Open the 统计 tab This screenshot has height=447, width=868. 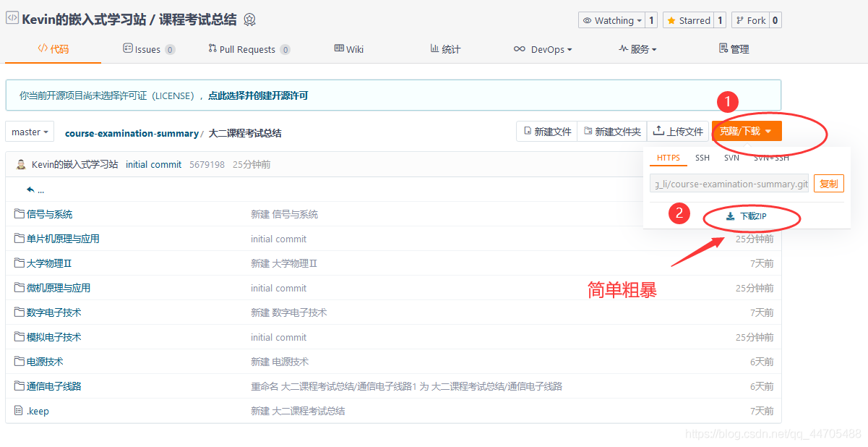point(445,49)
